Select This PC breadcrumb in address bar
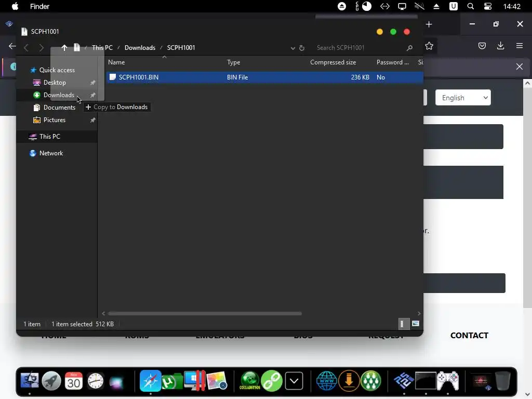This screenshot has width=532, height=399. (102, 47)
